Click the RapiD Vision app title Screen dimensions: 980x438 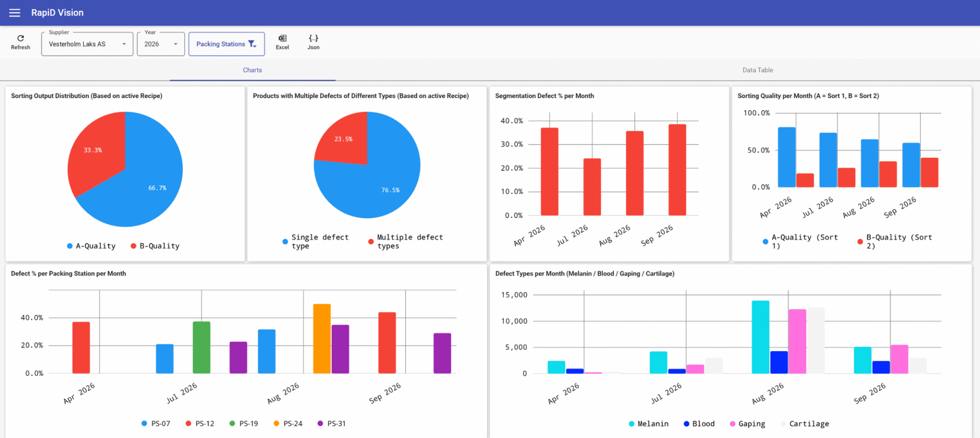click(x=57, y=13)
